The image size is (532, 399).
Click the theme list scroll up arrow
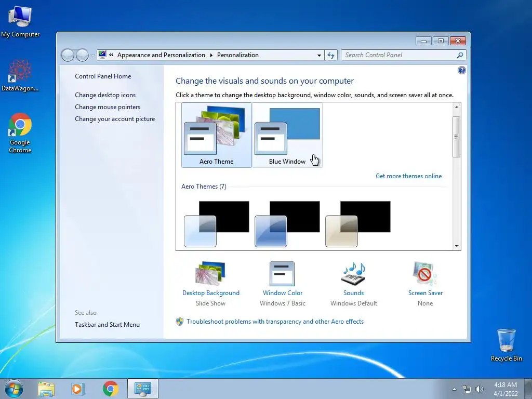[457, 107]
